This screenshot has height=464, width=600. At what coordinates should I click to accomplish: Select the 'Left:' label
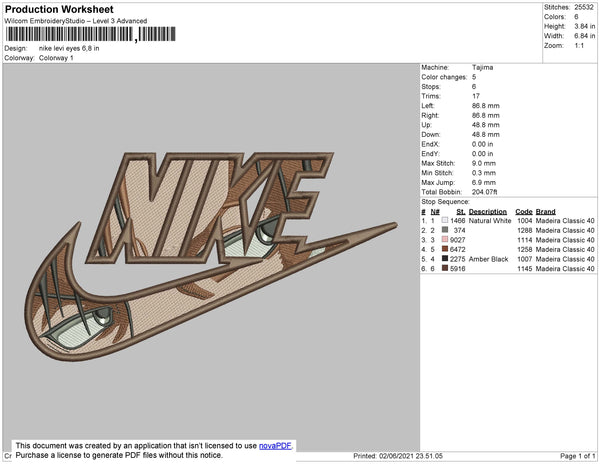click(427, 106)
